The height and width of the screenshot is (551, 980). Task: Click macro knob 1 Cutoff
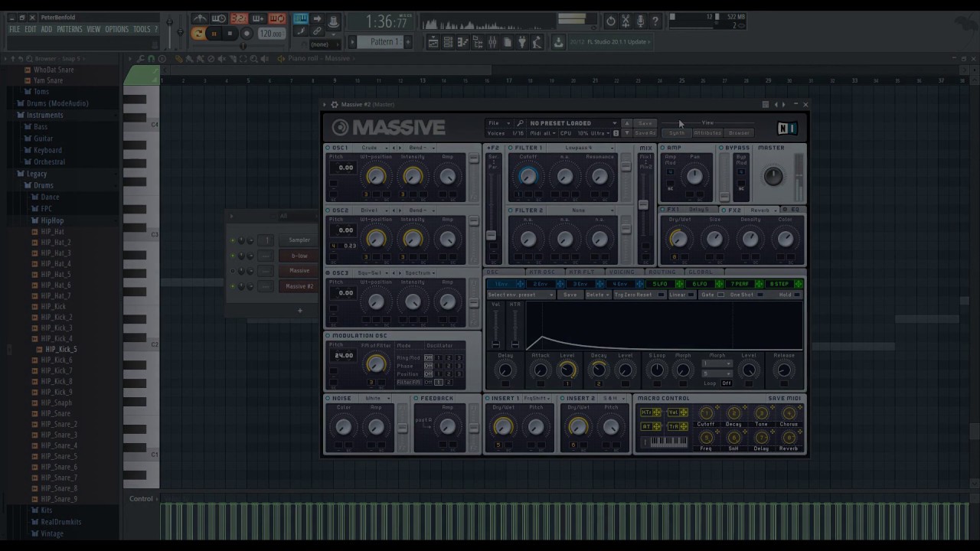(x=706, y=414)
